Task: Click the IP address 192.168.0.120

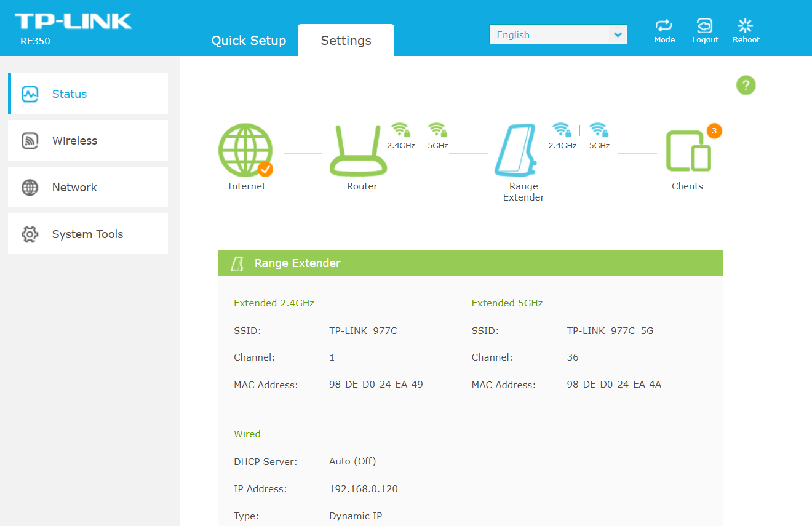Action: (x=364, y=488)
